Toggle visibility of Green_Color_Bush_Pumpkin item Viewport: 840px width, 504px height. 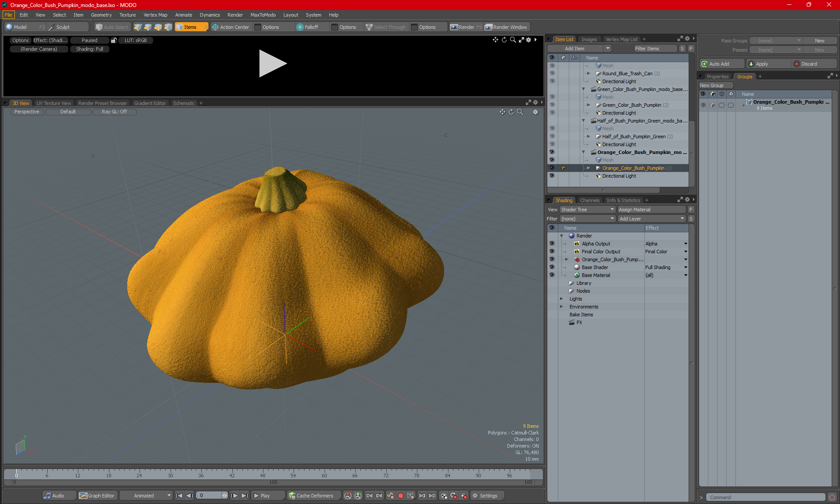pyautogui.click(x=552, y=105)
